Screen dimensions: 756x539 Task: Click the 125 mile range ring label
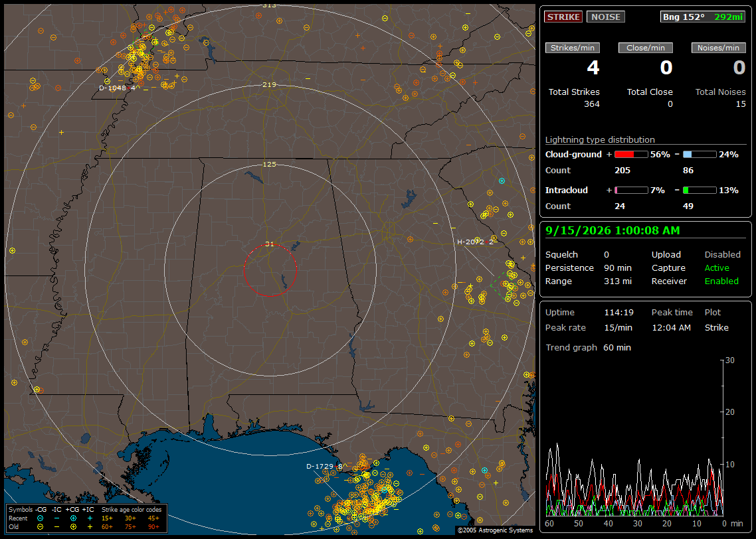coord(269,164)
